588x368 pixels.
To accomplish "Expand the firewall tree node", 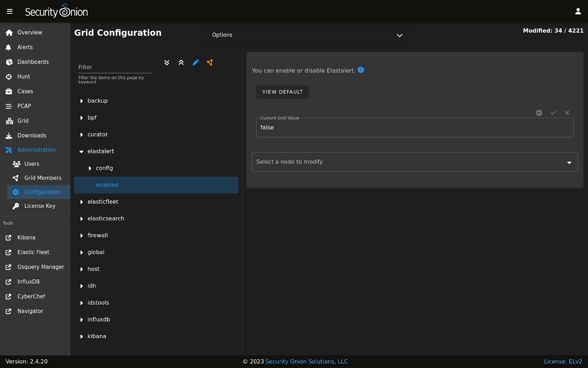I will (x=82, y=236).
